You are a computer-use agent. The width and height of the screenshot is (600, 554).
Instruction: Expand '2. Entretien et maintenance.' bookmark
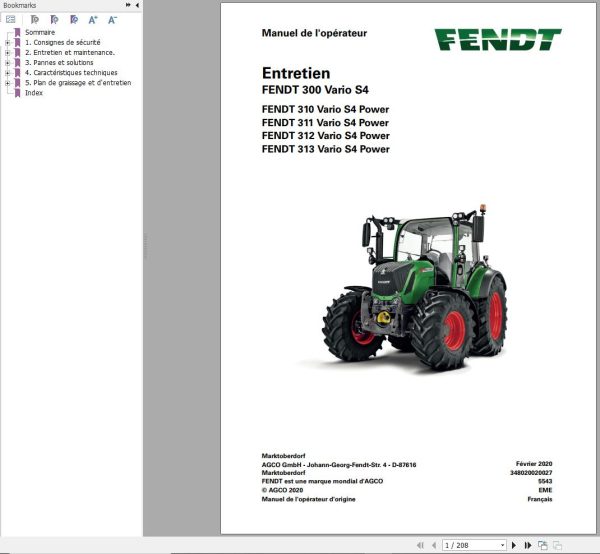tap(8, 53)
